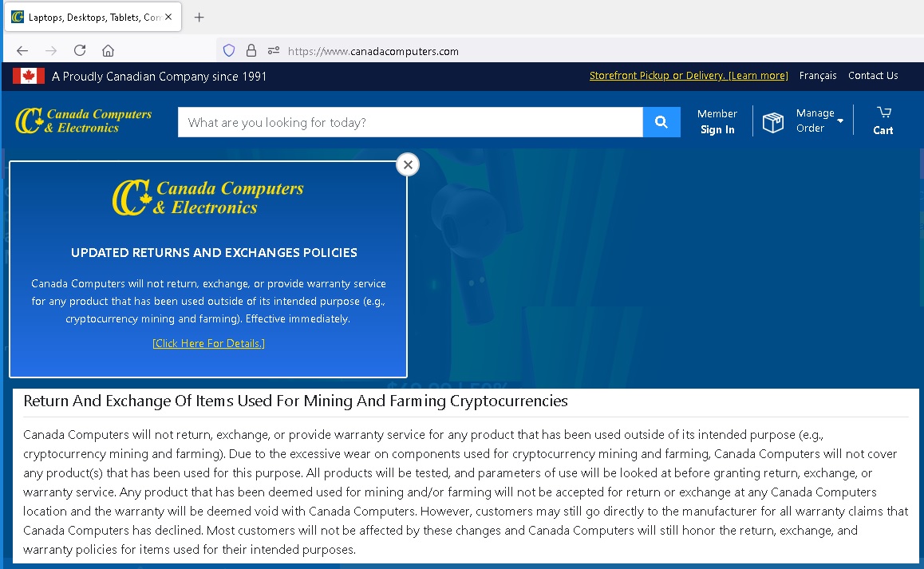The image size is (924, 569).
Task: Click 'UPDATED RETURNS AND EXCHANGES POLICIES' heading
Action: click(x=214, y=252)
